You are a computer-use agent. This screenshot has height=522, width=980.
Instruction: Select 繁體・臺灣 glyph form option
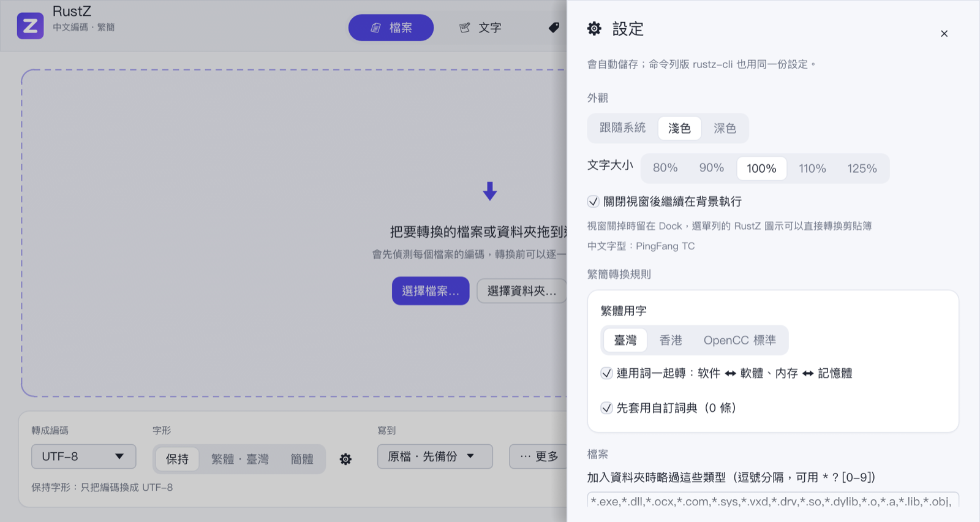coord(239,459)
